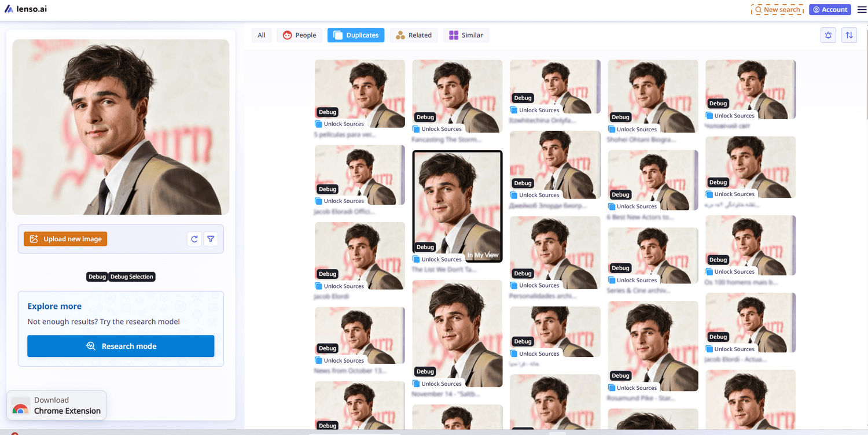Enable the People results filter

(x=299, y=35)
